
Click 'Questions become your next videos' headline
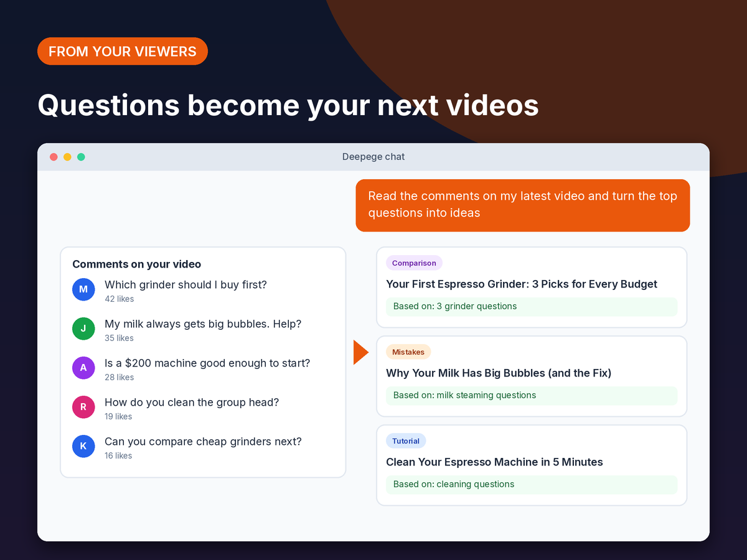tap(288, 105)
